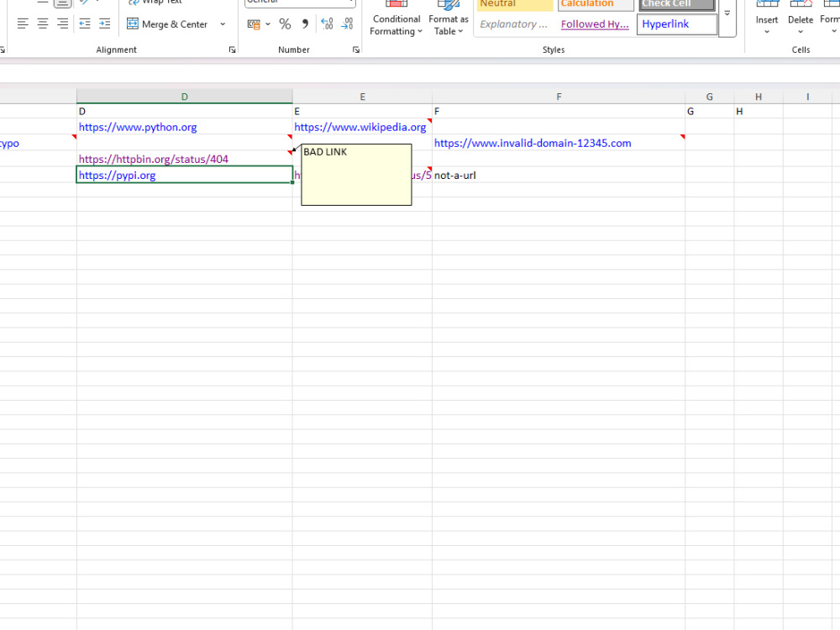Open the https://www.wikipedia.org link
This screenshot has height=630, width=840.
[x=360, y=128]
